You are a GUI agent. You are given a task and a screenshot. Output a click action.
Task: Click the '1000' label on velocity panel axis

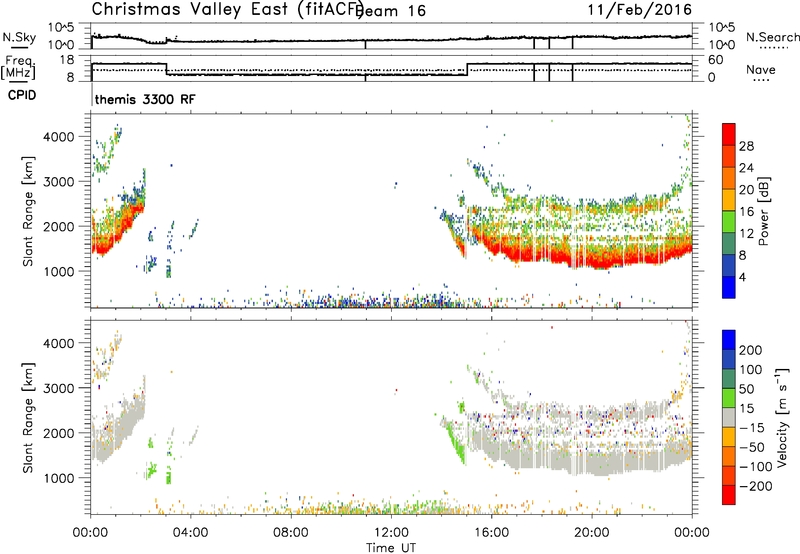pos(59,477)
